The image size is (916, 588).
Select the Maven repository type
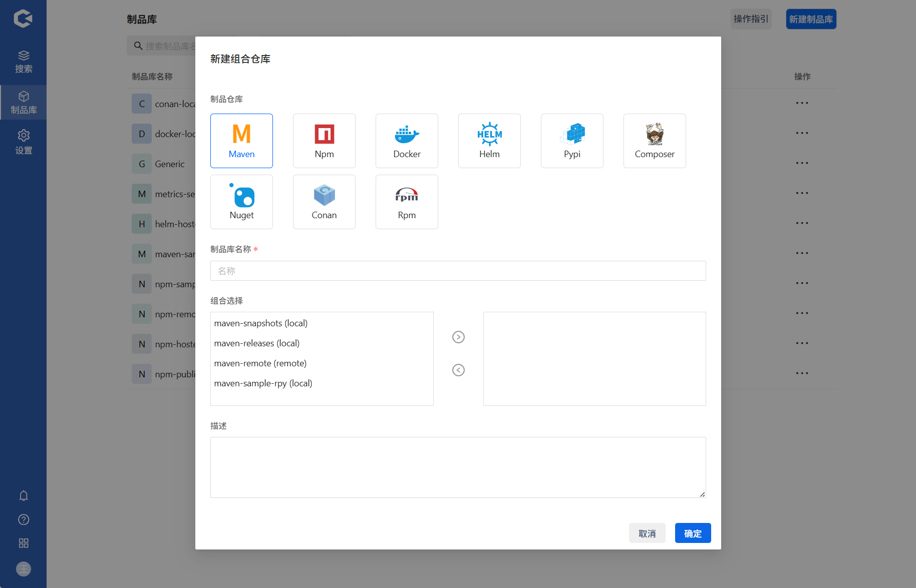241,141
